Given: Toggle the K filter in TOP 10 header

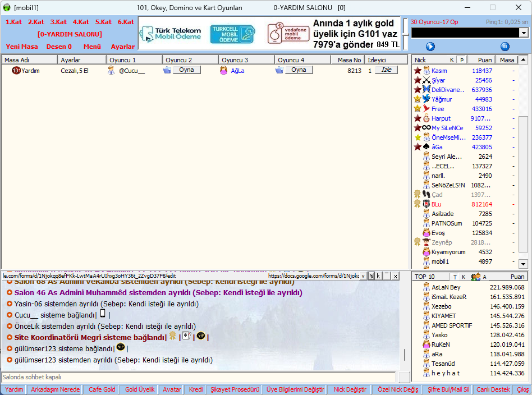Looking at the screenshot, I should [x=464, y=277].
